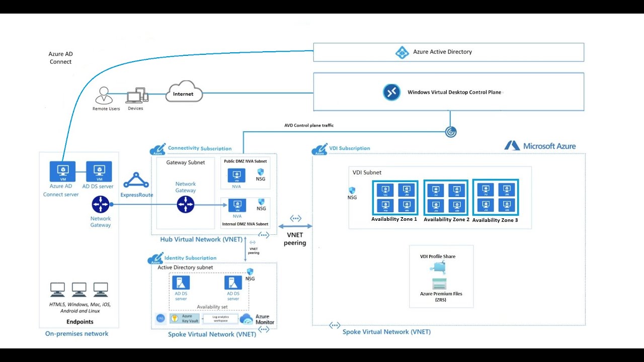644x362 pixels.
Task: Click 'AVD Control plane traffic' label
Action: pyautogui.click(x=309, y=125)
